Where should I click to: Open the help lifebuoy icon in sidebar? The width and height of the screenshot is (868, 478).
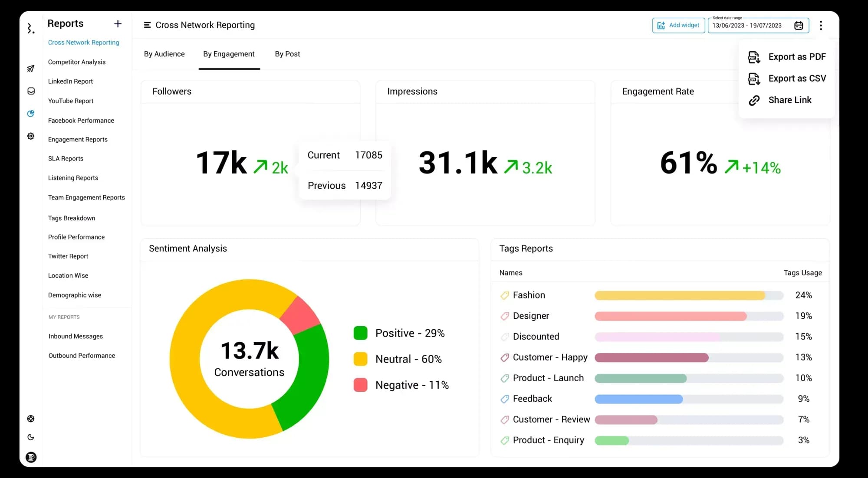click(x=31, y=419)
